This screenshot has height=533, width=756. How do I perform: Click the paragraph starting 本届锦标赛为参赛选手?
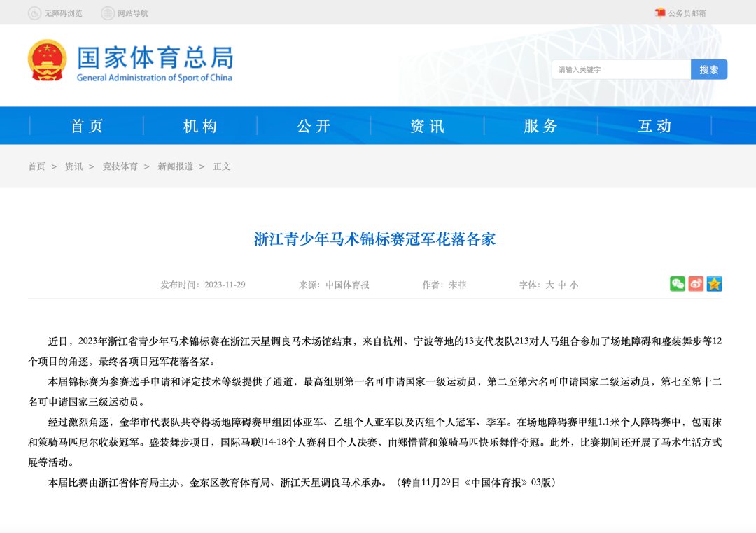374,392
